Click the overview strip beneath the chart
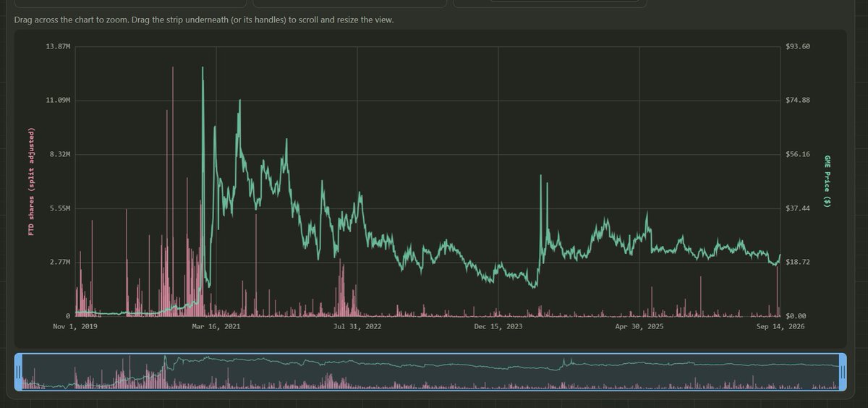 pos(430,372)
